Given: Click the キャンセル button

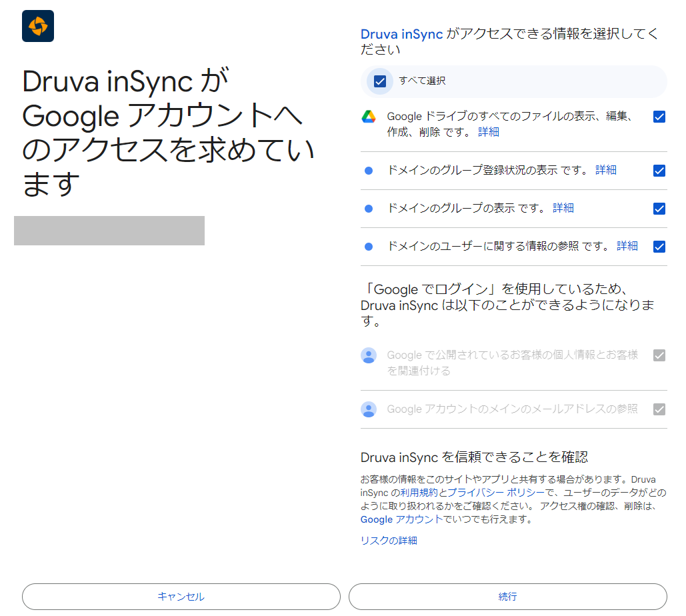Looking at the screenshot, I should pos(181,597).
